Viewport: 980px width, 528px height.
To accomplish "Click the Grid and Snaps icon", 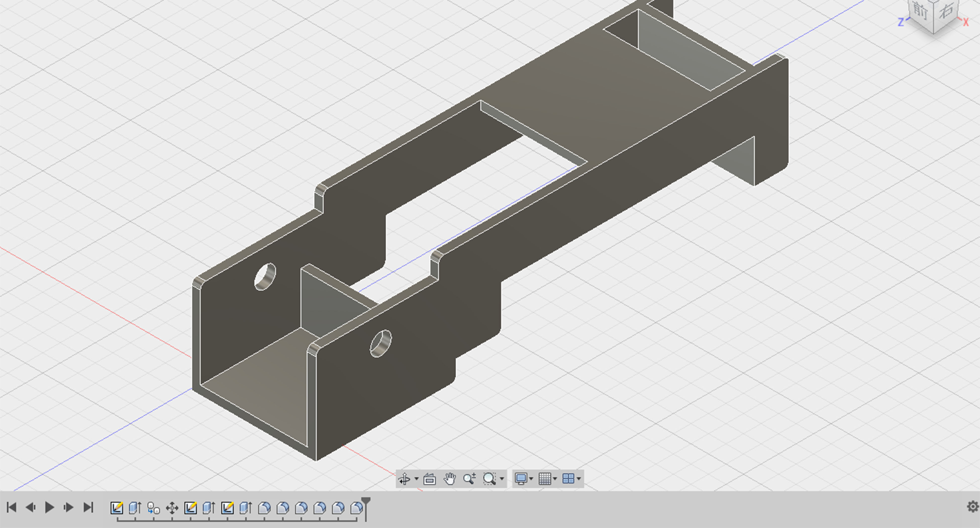I will pyautogui.click(x=545, y=479).
